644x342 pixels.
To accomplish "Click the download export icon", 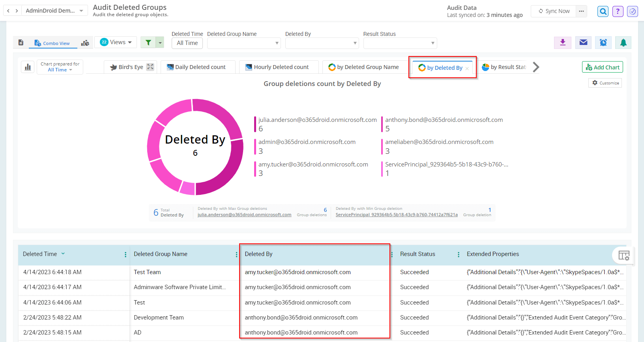I will [x=563, y=43].
